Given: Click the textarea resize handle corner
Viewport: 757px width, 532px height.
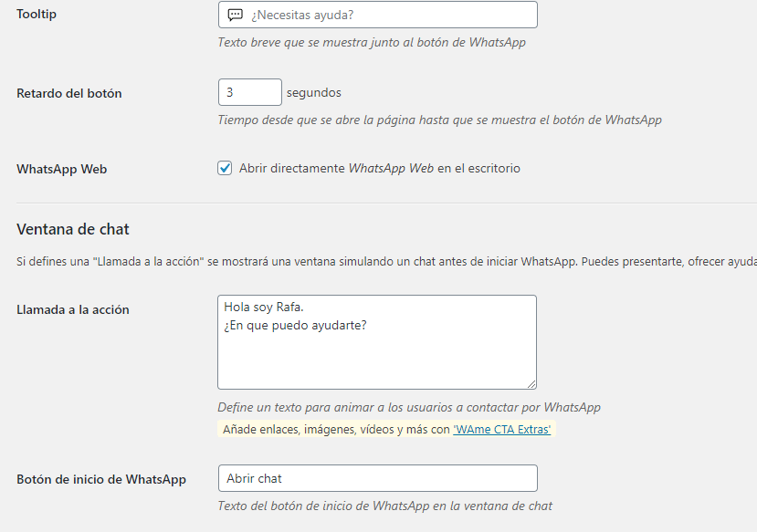Looking at the screenshot, I should pos(531,384).
